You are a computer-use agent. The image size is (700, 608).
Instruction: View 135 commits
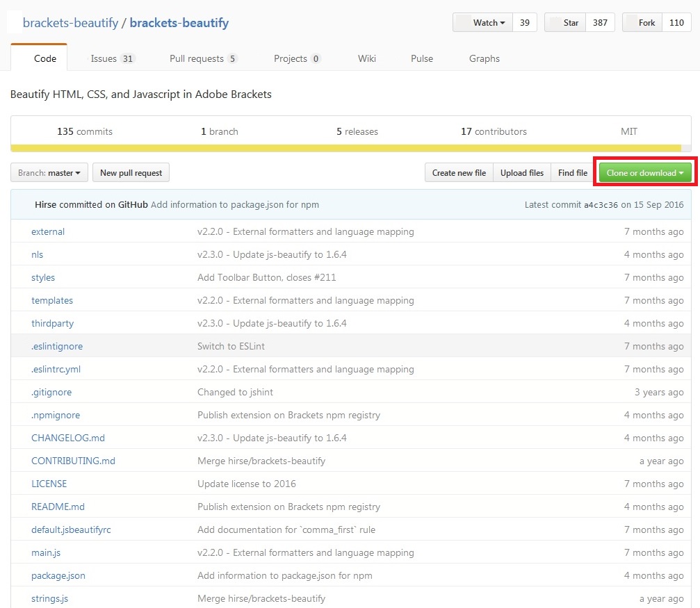85,131
